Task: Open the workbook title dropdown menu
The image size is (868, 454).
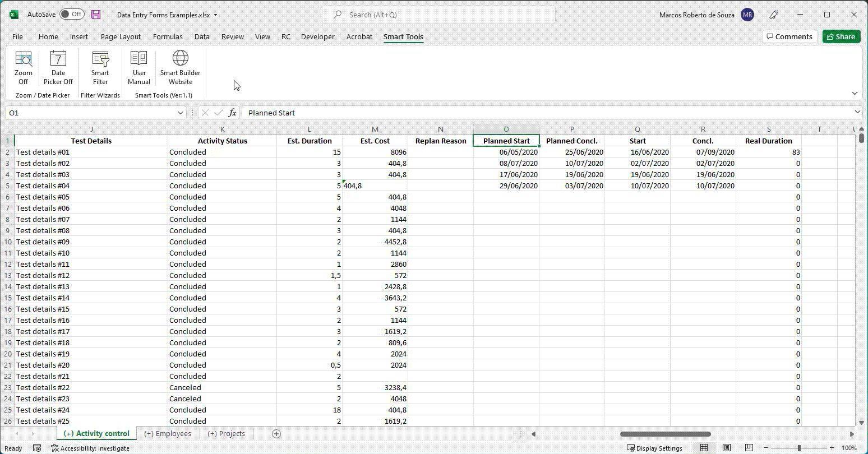Action: coord(216,15)
